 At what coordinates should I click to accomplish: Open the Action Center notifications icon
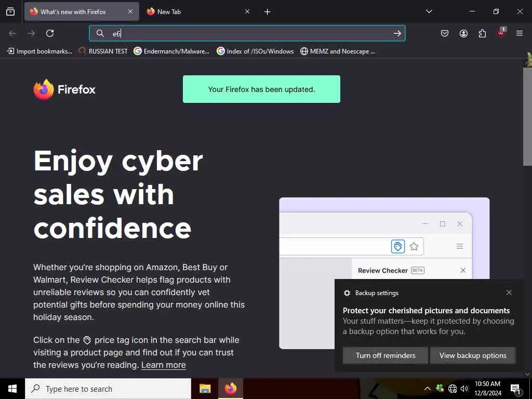coord(515,389)
